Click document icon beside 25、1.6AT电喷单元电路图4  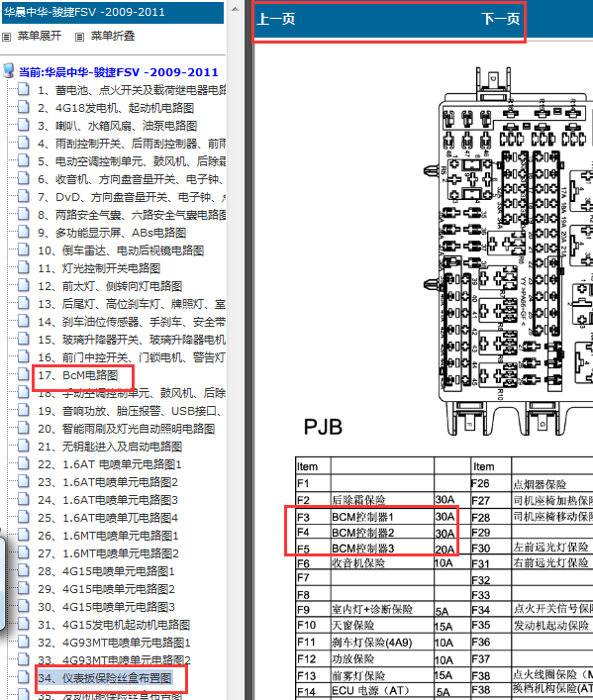23,517
